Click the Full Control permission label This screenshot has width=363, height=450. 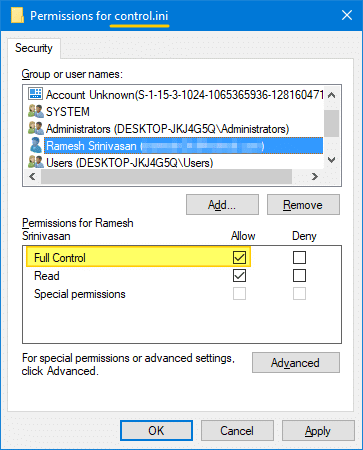60,258
